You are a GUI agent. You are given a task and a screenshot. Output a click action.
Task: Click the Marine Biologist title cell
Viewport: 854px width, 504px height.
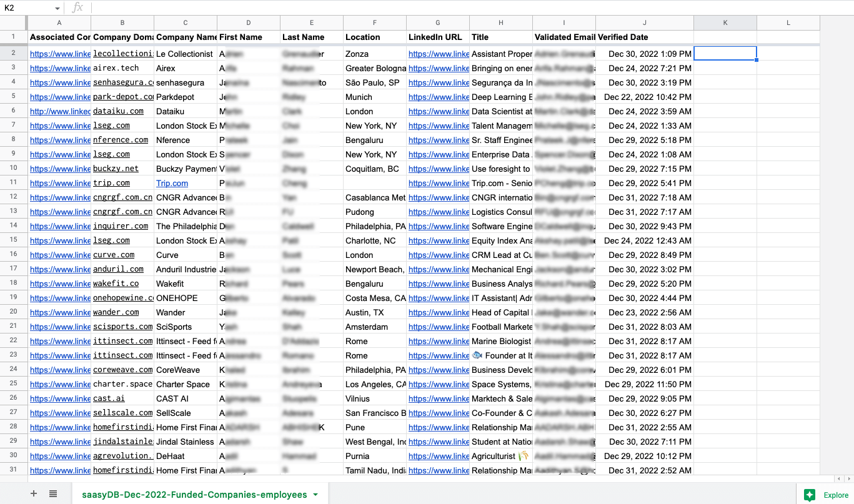tap(501, 341)
